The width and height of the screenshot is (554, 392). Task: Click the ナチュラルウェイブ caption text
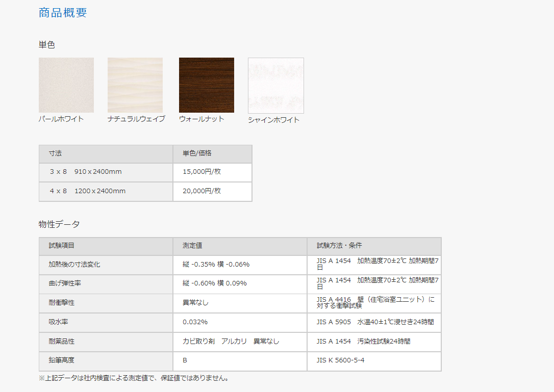(136, 119)
